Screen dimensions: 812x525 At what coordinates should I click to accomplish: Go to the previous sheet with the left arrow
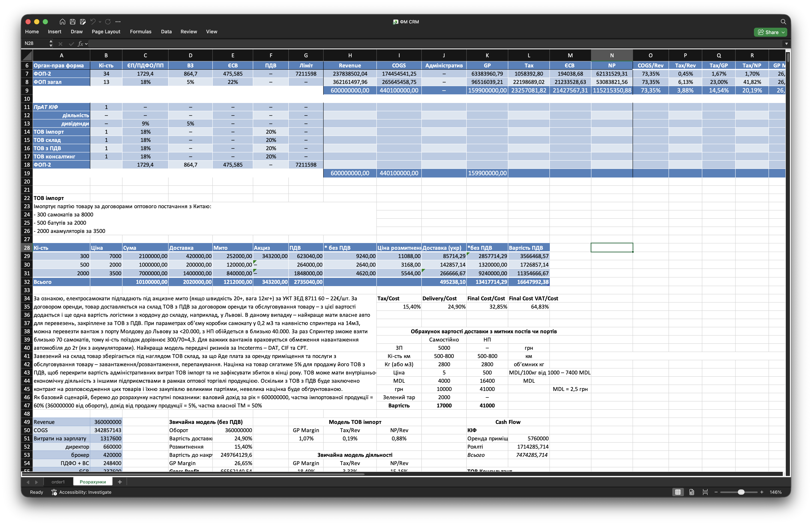28,482
